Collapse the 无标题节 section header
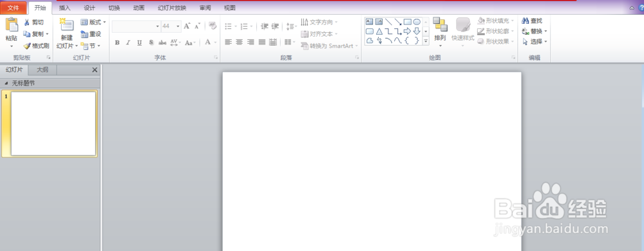Image resolution: width=644 pixels, height=251 pixels. (x=6, y=83)
